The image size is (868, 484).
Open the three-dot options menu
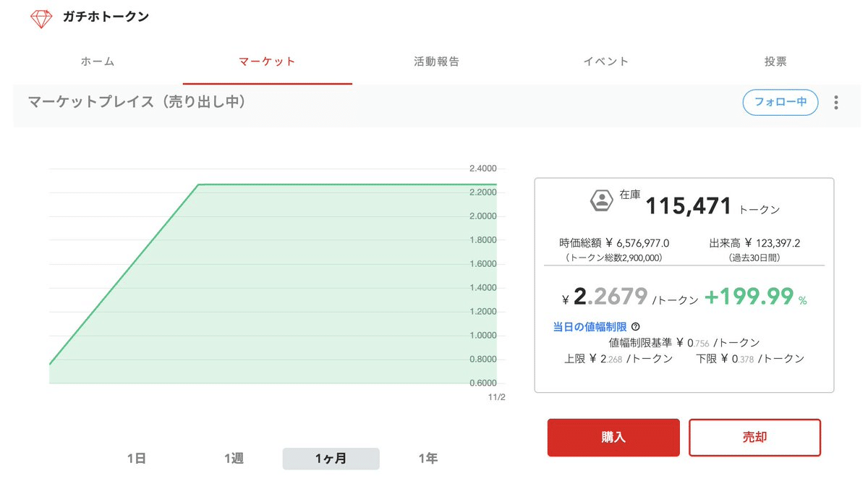pyautogui.click(x=835, y=103)
